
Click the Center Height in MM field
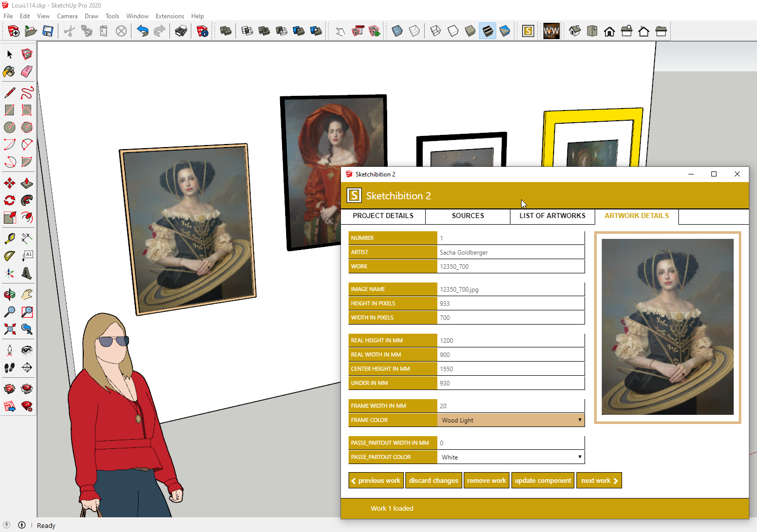pos(511,369)
